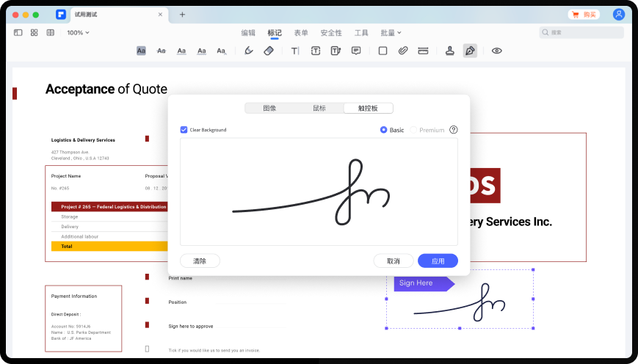The width and height of the screenshot is (638, 364).
Task: Click the 清除 clear button
Action: 200,261
